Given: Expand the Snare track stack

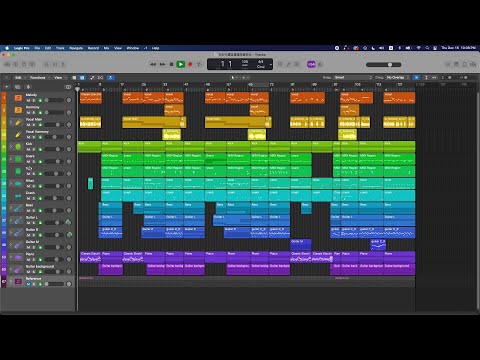Looking at the screenshot, I should click(11, 159).
